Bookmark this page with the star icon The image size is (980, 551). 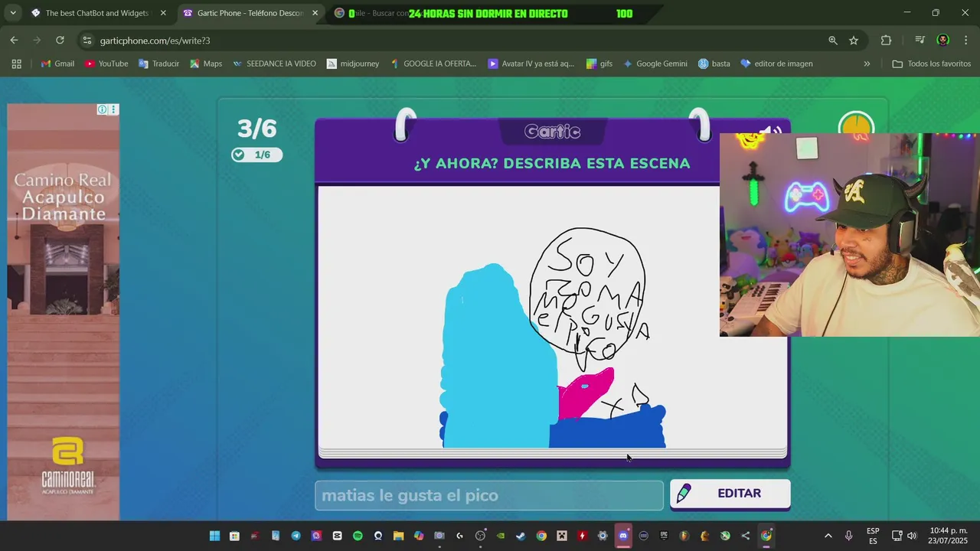click(x=854, y=41)
